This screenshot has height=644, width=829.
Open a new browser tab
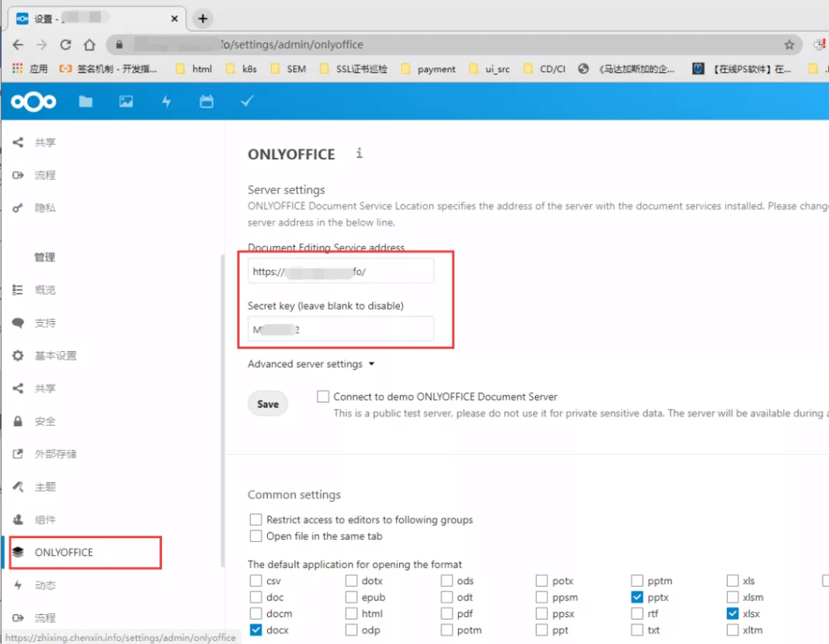(203, 19)
